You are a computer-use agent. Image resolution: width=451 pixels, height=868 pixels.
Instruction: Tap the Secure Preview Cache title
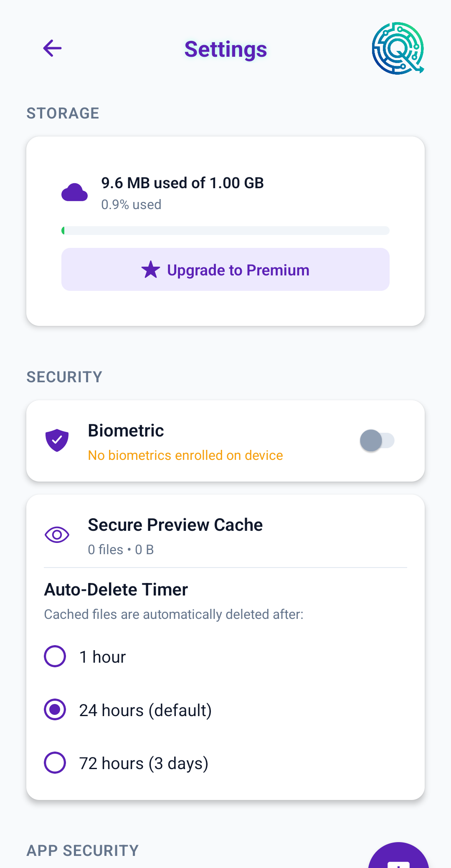click(x=175, y=525)
